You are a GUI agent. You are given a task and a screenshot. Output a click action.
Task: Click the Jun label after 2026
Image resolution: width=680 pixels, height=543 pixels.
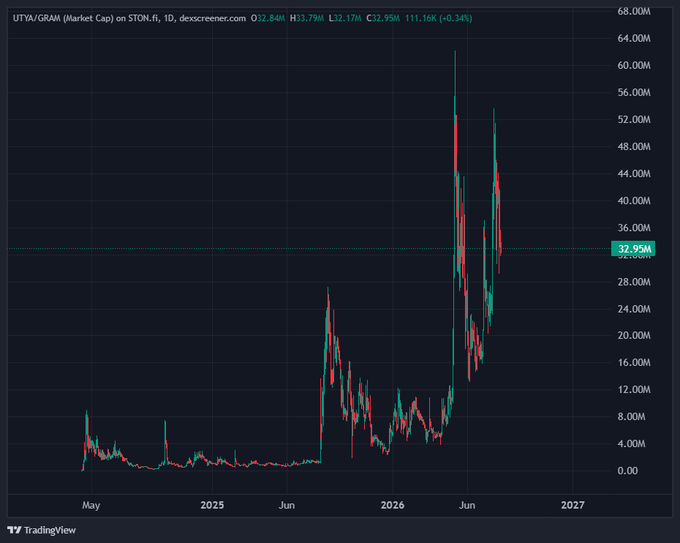coord(467,505)
